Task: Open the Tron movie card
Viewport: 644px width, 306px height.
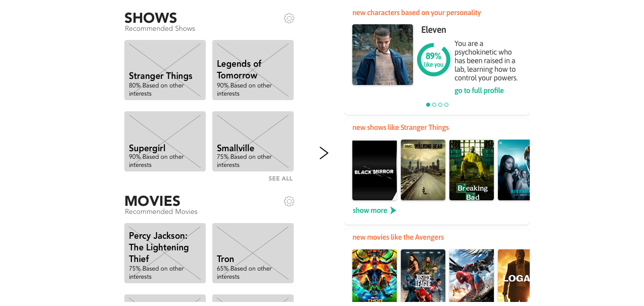Action: (253, 253)
